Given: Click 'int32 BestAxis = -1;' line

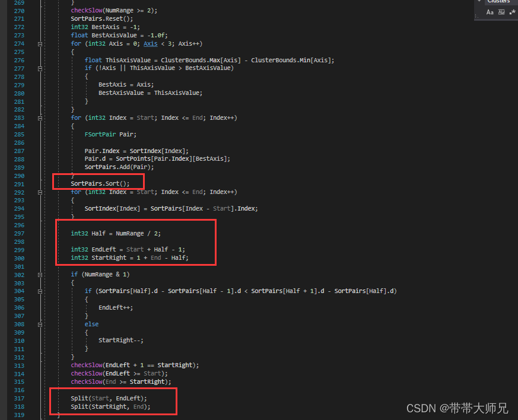Looking at the screenshot, I should [x=105, y=27].
